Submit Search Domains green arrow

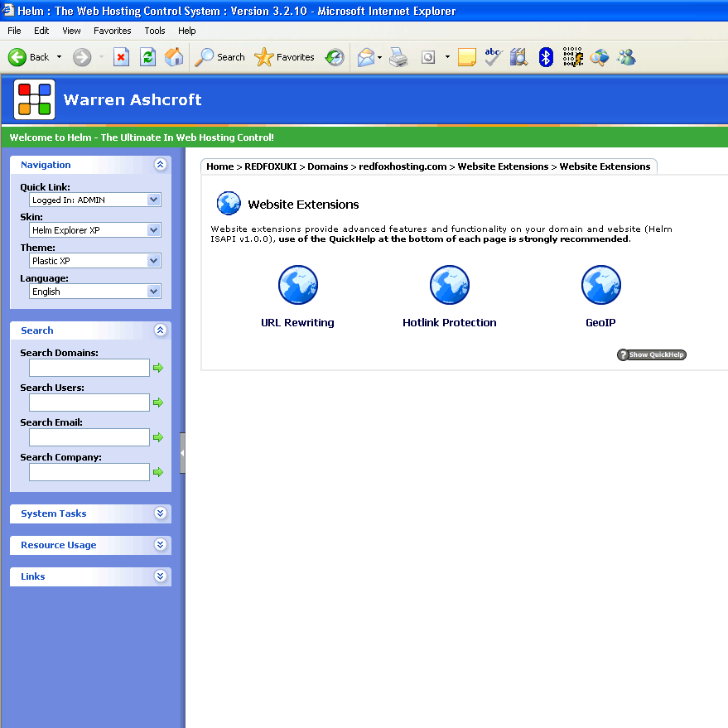158,368
